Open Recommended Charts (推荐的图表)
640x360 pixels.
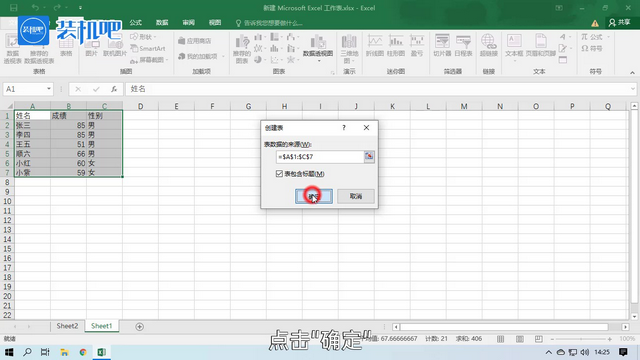[x=242, y=49]
